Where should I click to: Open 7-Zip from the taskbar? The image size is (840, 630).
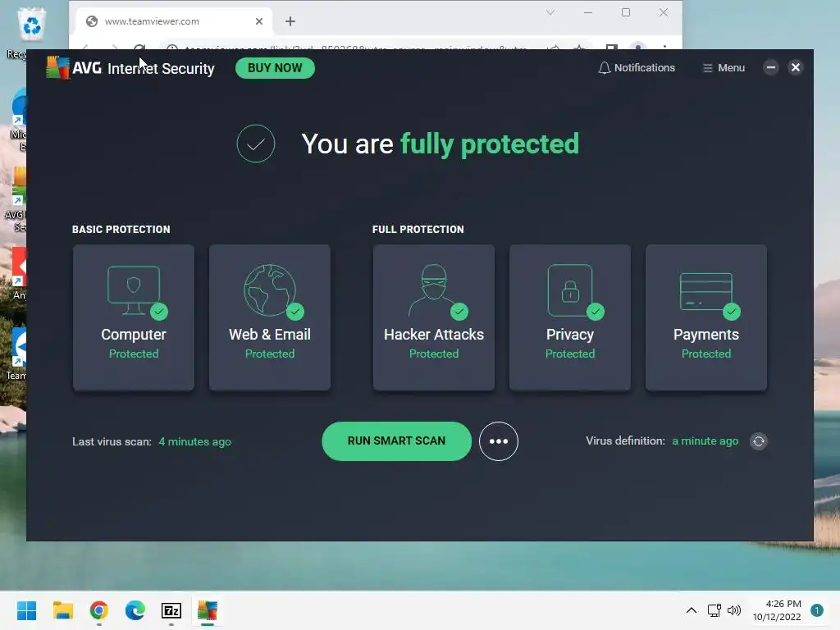[x=171, y=610]
